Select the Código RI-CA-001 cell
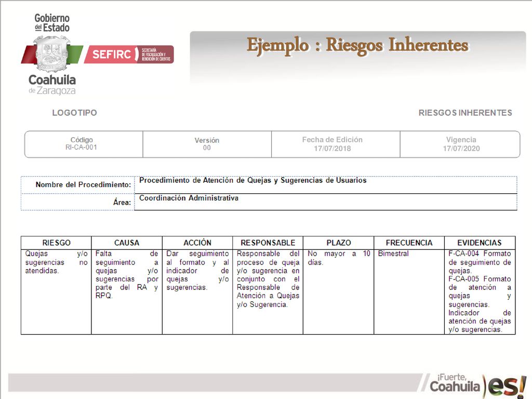This screenshot has height=399, width=532. click(84, 144)
